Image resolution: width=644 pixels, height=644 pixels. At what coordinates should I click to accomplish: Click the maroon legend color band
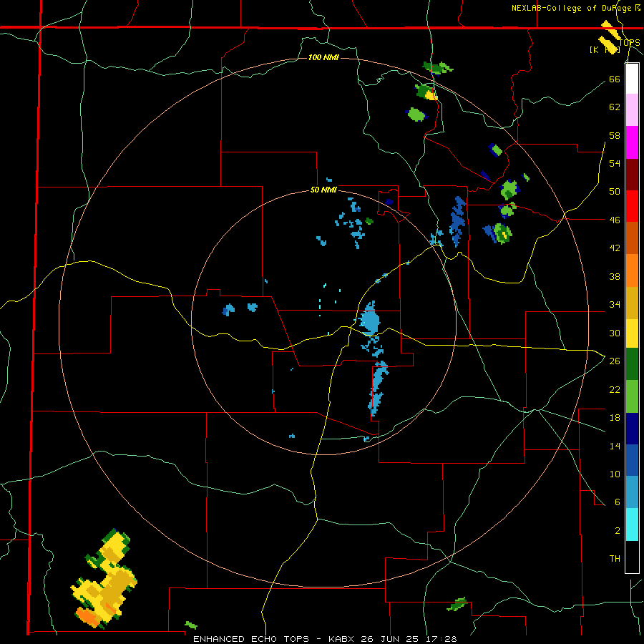tap(632, 175)
